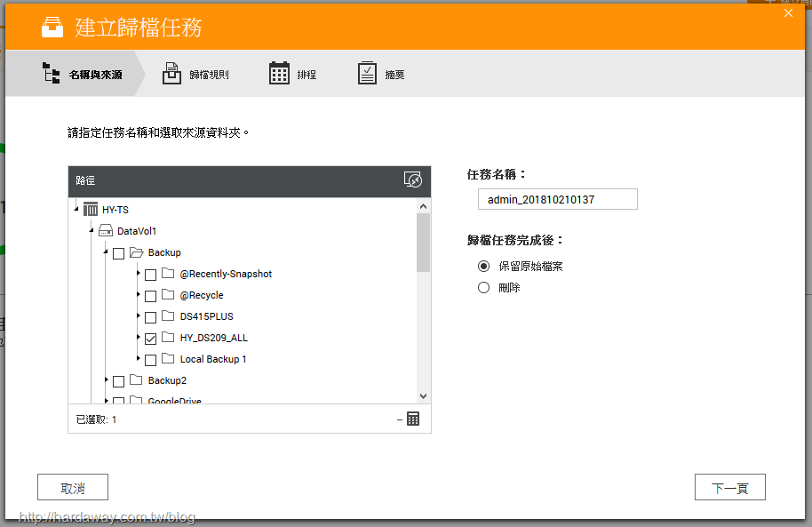This screenshot has height=527, width=812.
Task: Select the HY_DS209_ALL label
Action: click(x=214, y=338)
